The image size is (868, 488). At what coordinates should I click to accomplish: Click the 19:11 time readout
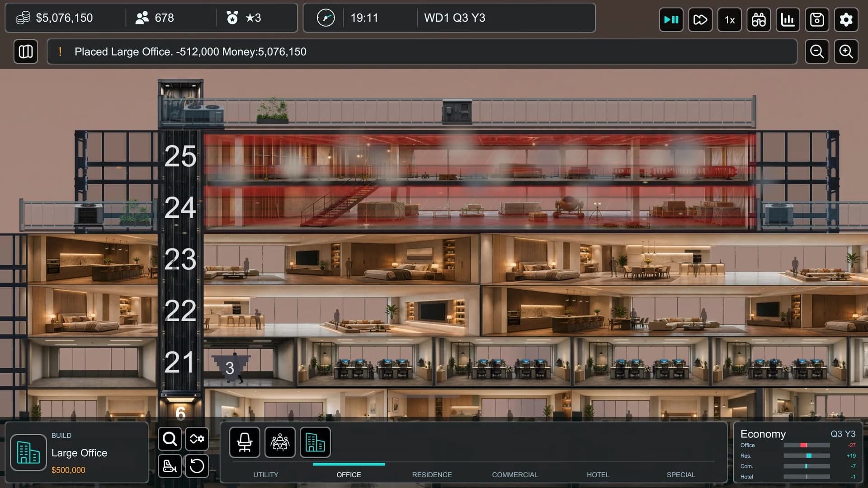[x=364, y=18]
